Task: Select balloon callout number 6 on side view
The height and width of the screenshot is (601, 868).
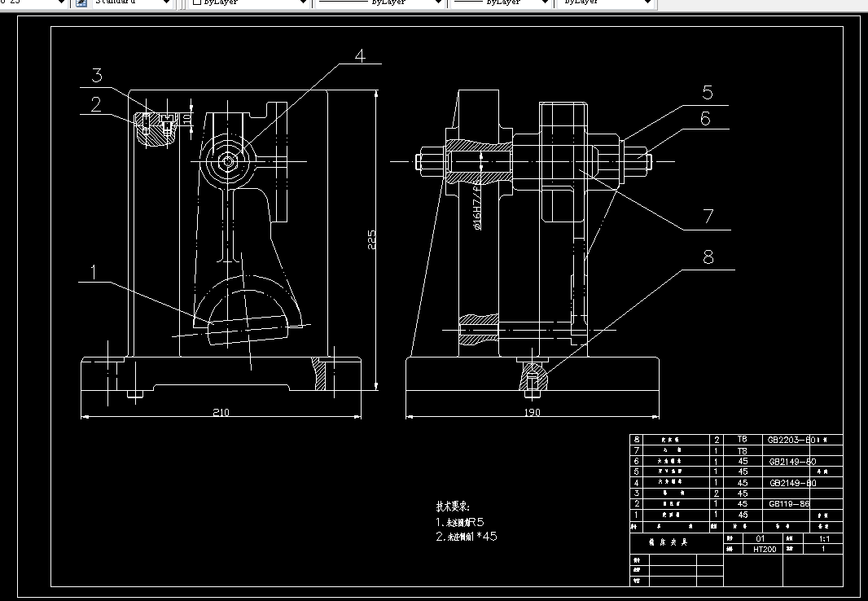Action: (705, 118)
